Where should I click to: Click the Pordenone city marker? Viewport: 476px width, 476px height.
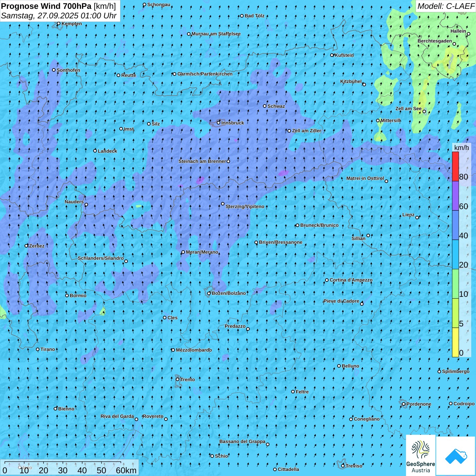[404, 404]
